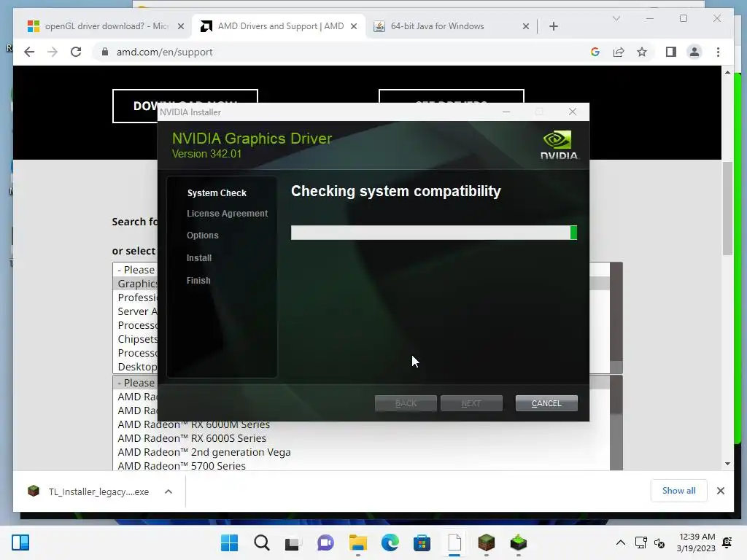Viewport: 747px width, 560px height.
Task: Open blank document app on taskbar
Action: click(x=454, y=542)
